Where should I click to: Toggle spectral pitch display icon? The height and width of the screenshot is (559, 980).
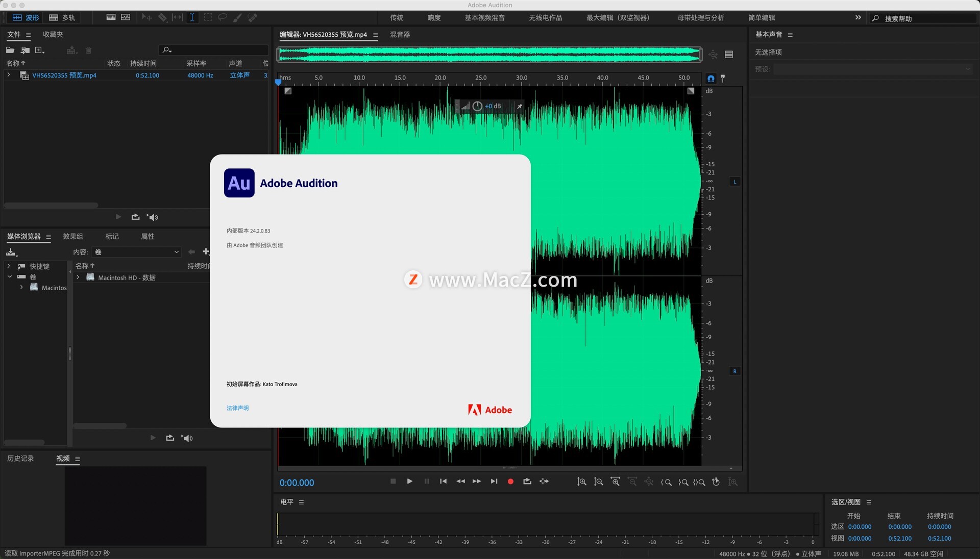(126, 17)
